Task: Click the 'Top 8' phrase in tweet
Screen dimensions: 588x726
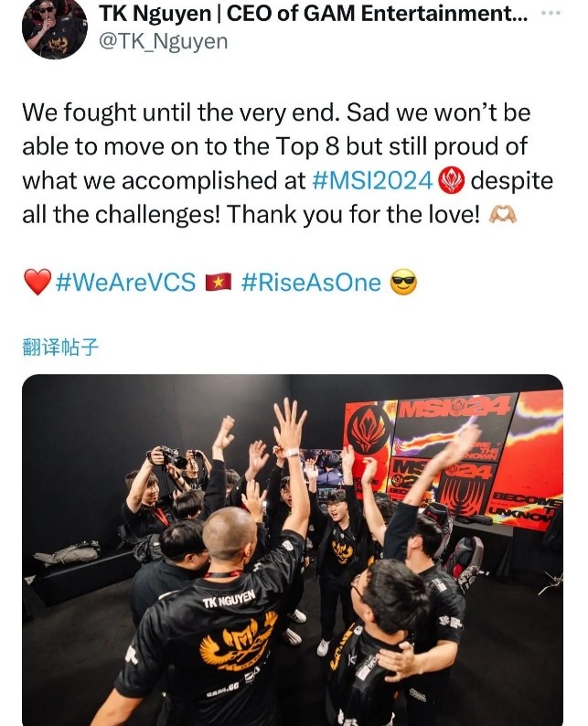Action: 306,146
